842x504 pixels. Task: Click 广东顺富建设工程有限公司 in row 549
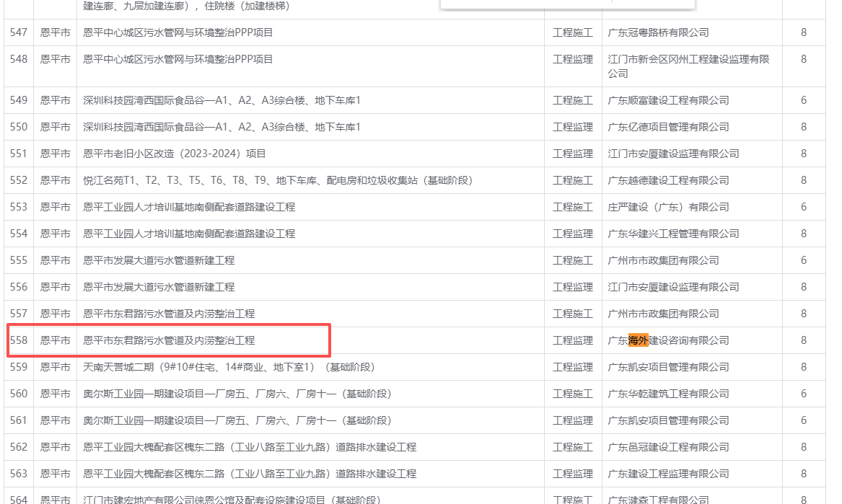tap(668, 100)
